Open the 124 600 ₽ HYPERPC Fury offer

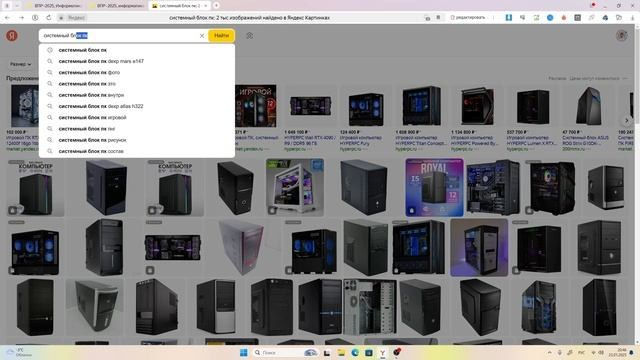pos(365,118)
